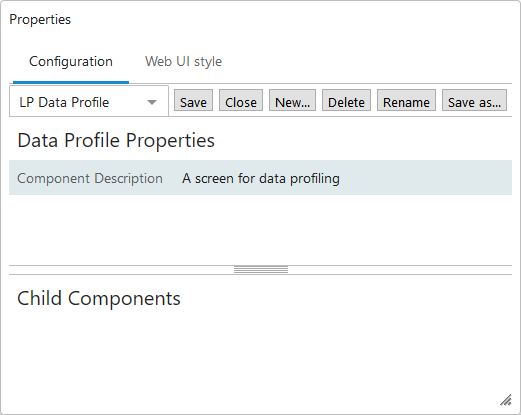
Task: Select the LP Data Profile combo box text
Action: tap(64, 102)
